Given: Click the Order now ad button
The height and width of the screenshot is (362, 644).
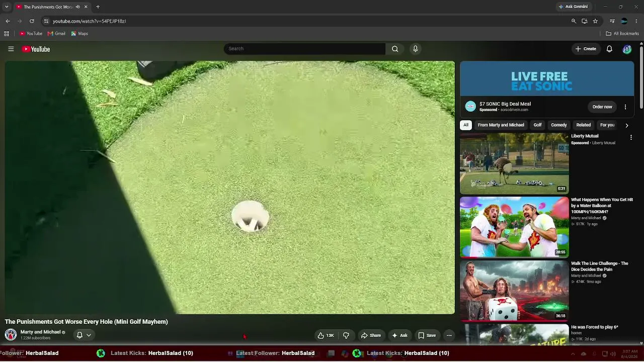Looking at the screenshot, I should pos(602,107).
